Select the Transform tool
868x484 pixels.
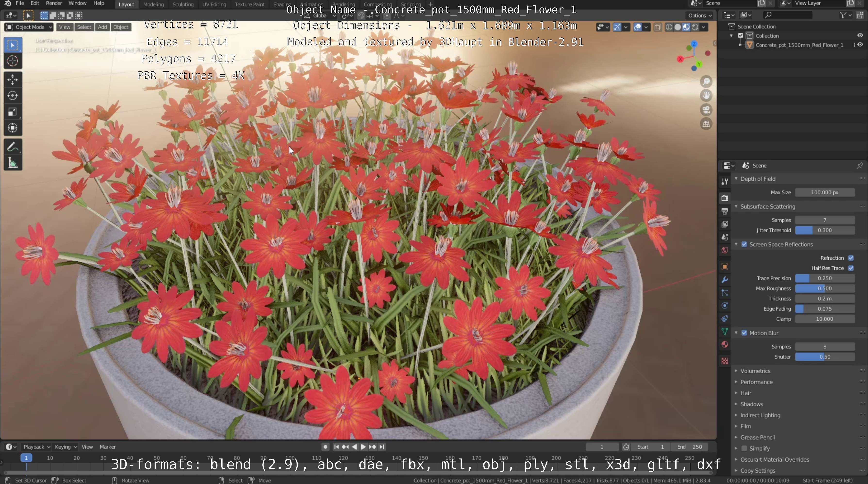(13, 128)
